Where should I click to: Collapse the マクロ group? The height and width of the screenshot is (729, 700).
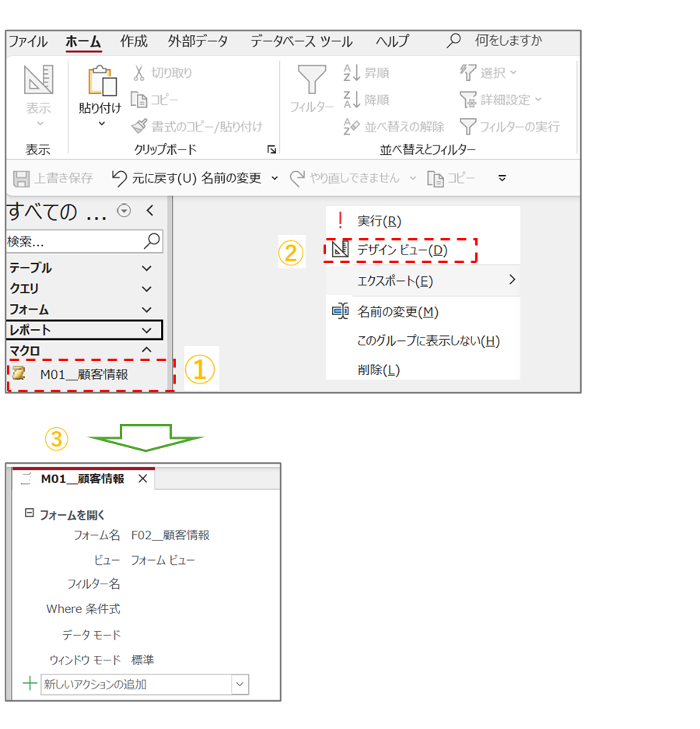tap(147, 351)
